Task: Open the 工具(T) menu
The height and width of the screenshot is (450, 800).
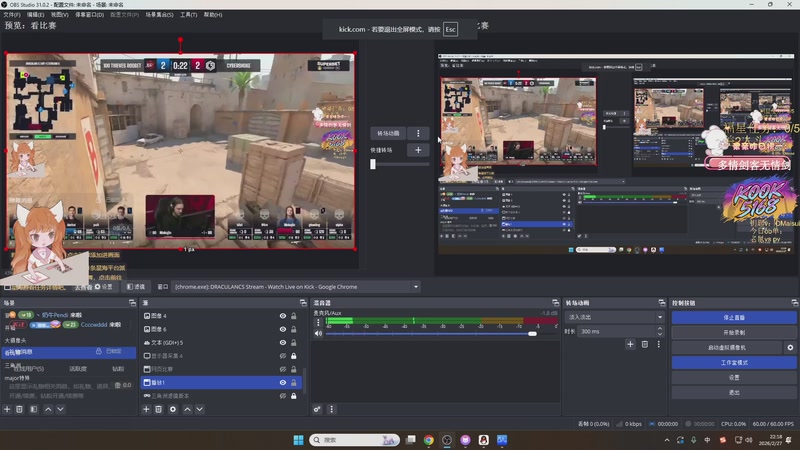Action: [188, 15]
